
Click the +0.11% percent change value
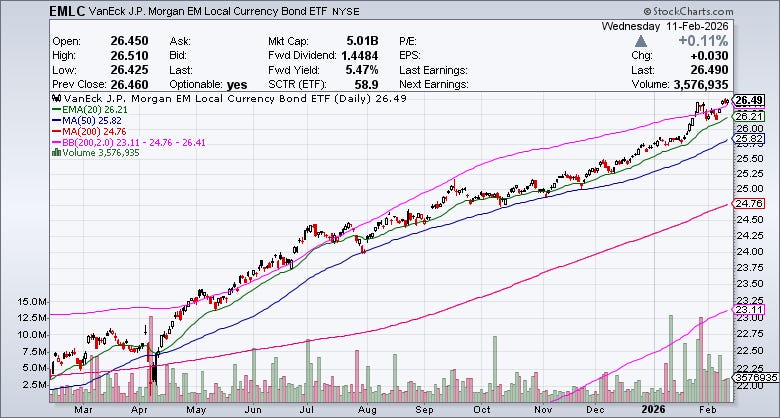703,41
